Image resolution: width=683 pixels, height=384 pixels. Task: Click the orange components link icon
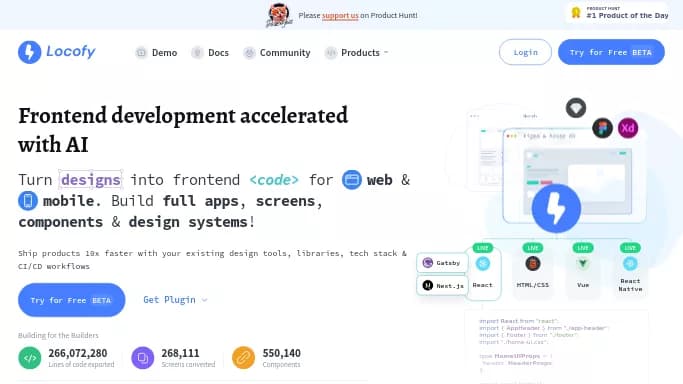[243, 358]
